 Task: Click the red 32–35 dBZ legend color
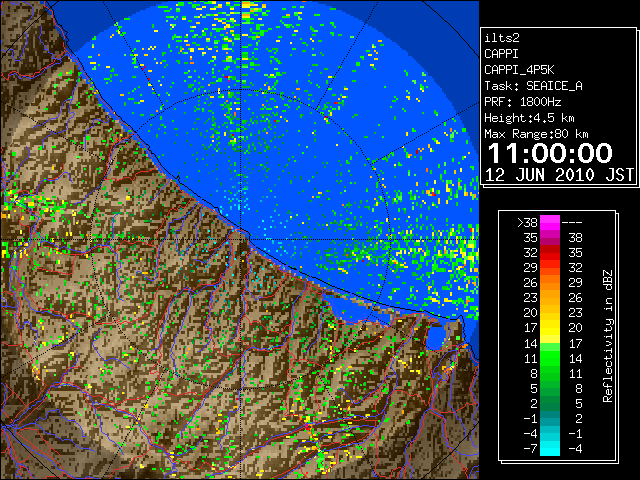click(550, 253)
